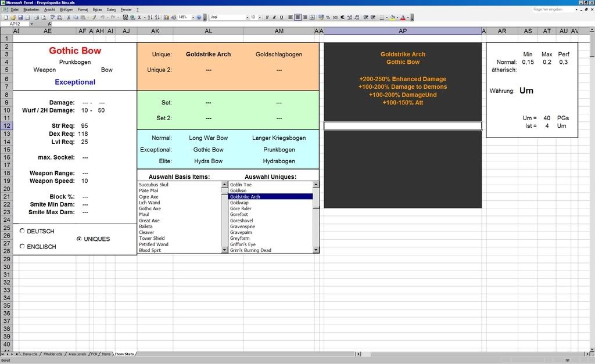Viewport: 595px width, 364px height.
Task: Select the ENGLISCH radio button
Action: (x=23, y=246)
